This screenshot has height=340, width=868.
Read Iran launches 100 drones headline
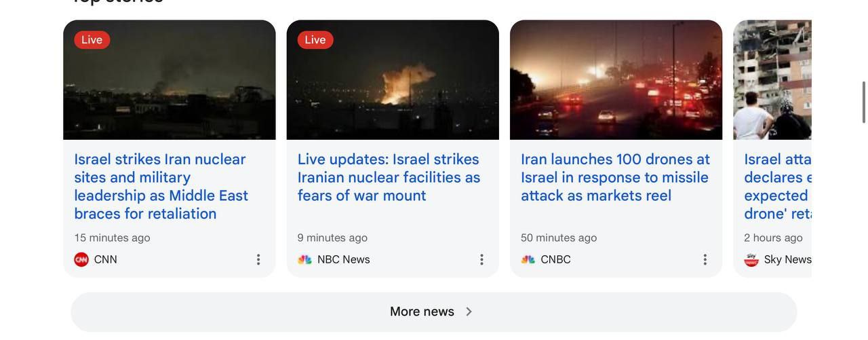click(x=614, y=177)
